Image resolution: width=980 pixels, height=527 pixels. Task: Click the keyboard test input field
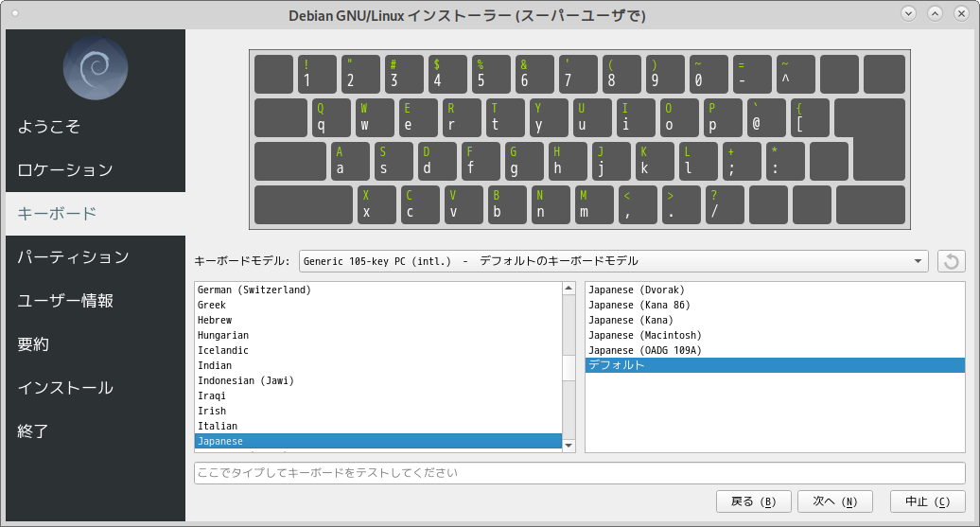579,473
